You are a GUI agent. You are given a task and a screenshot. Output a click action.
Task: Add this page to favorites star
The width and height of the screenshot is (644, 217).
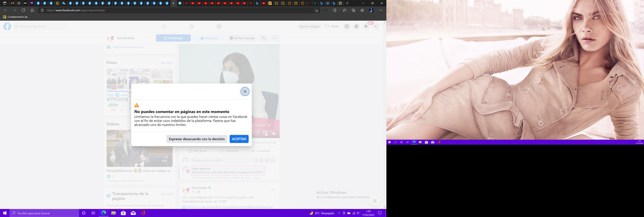(316, 10)
